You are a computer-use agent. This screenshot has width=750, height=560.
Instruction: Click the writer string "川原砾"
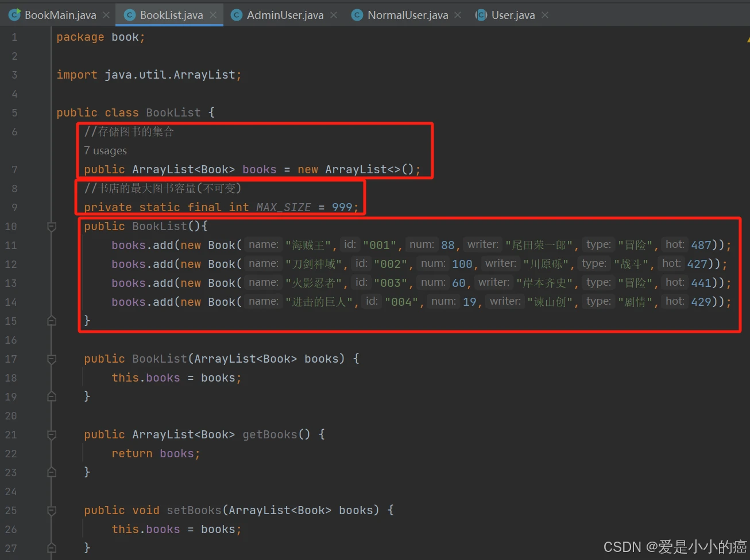point(546,265)
